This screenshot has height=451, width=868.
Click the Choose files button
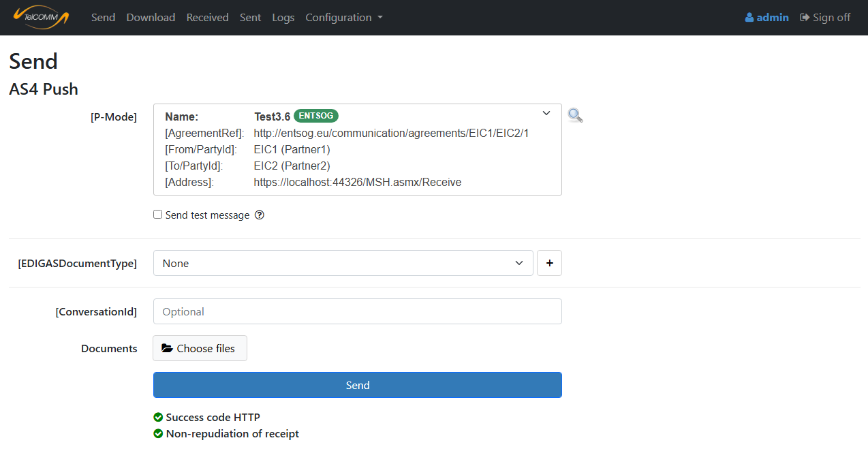[200, 348]
